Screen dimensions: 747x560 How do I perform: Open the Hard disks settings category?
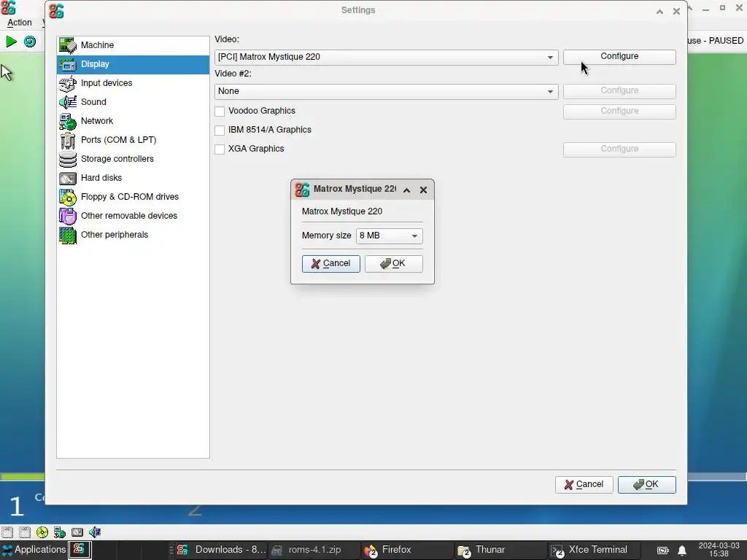133,178
